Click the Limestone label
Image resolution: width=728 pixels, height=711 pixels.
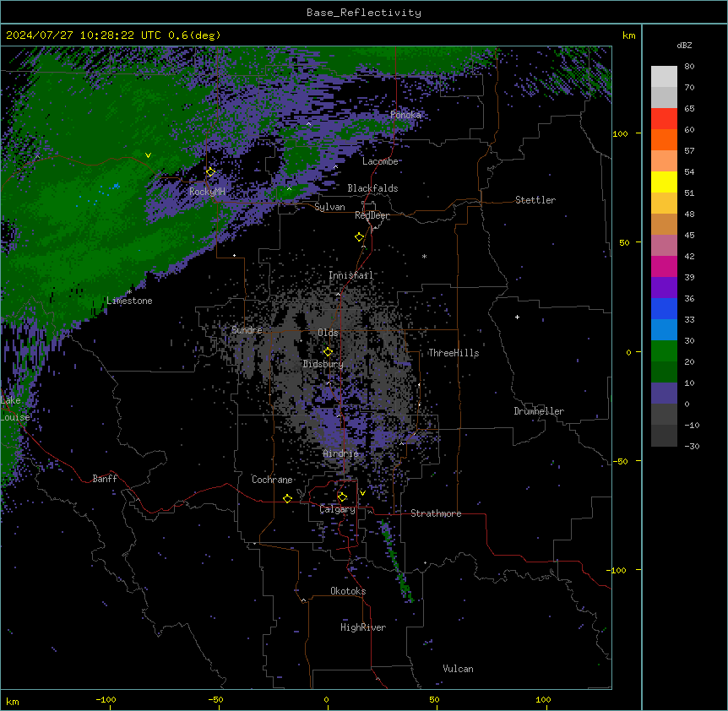[129, 301]
